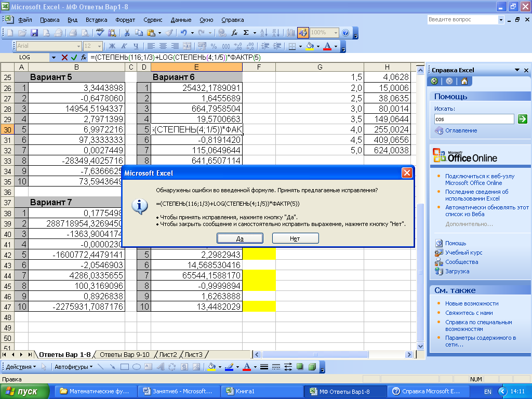Click the Sort Descending icon
The width and height of the screenshot is (532, 399).
(x=276, y=33)
